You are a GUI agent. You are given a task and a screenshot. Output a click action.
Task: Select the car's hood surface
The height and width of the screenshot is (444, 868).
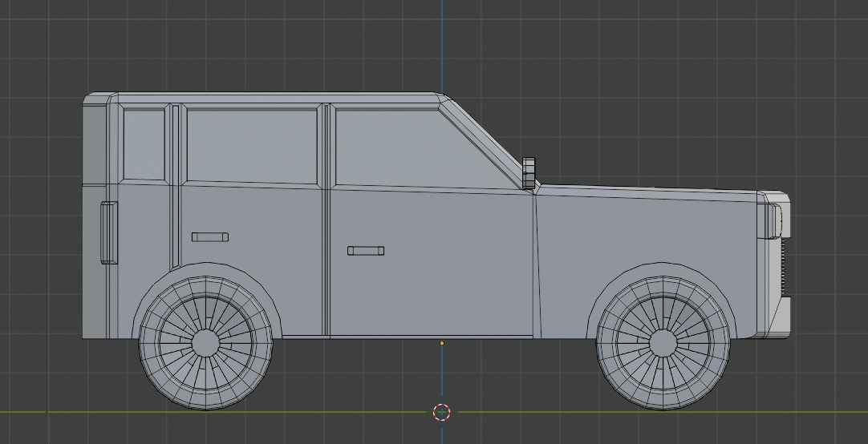(x=647, y=193)
